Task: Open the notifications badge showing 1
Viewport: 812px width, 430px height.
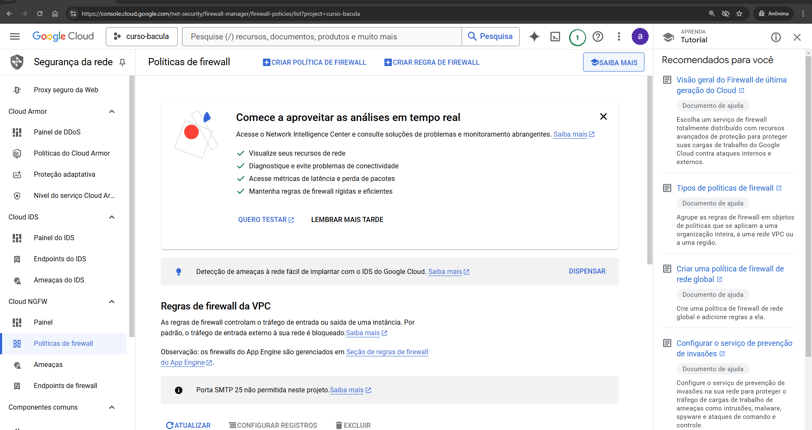Action: (577, 37)
